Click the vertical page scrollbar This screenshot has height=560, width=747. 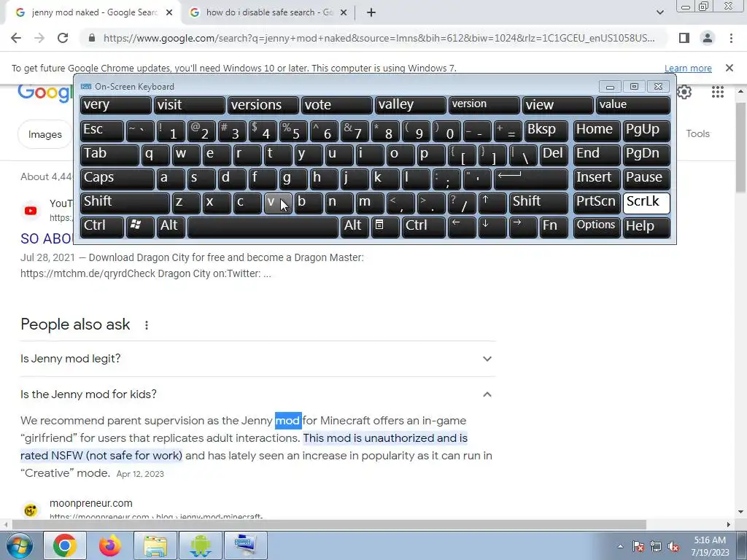(x=740, y=147)
